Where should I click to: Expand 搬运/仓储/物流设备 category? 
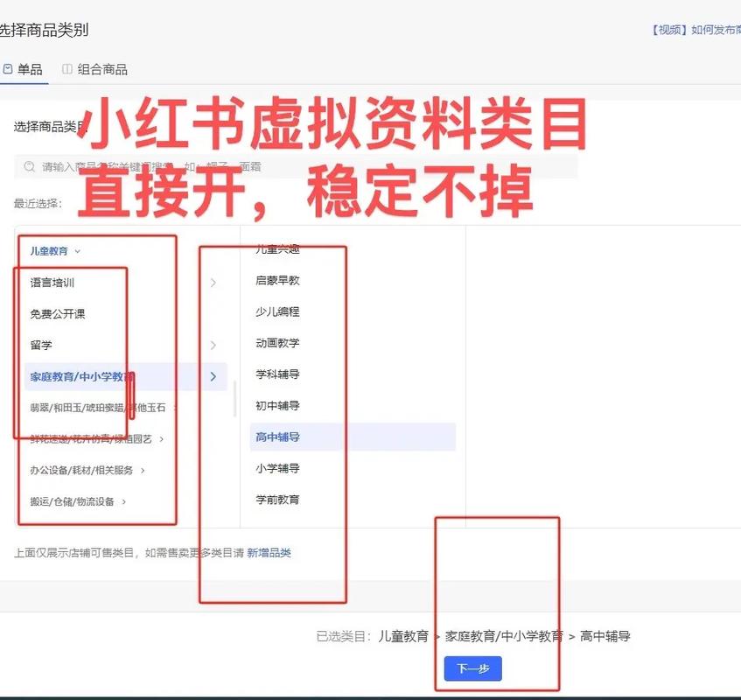[124, 502]
